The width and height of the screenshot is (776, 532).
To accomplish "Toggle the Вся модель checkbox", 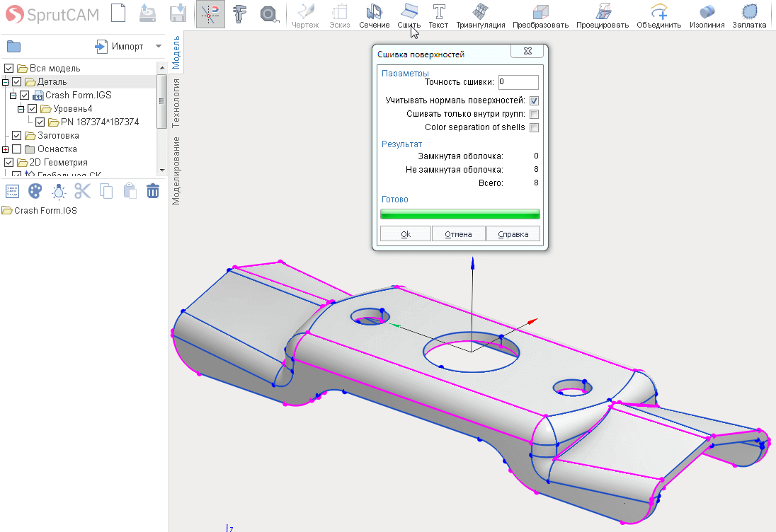I will 8,68.
